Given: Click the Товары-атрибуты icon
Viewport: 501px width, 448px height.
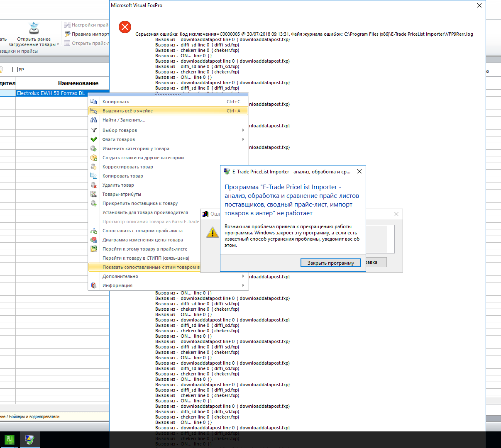Looking at the screenshot, I should coord(94,194).
